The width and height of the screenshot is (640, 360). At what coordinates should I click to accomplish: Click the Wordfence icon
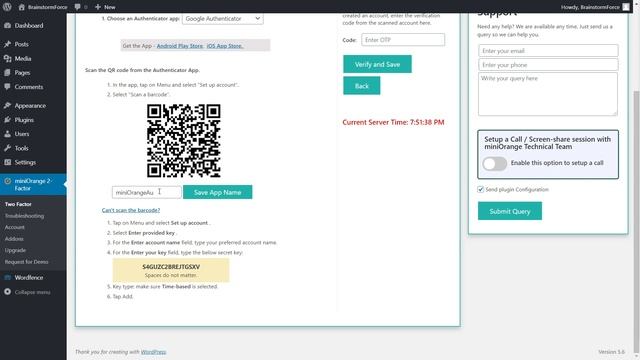7,277
